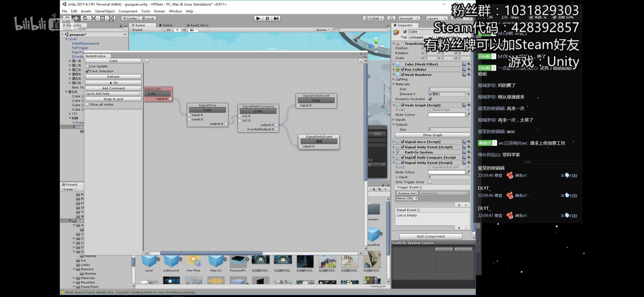This screenshot has height=297, width=644.
Task: Select the Move tool in toolbar
Action: point(76,18)
